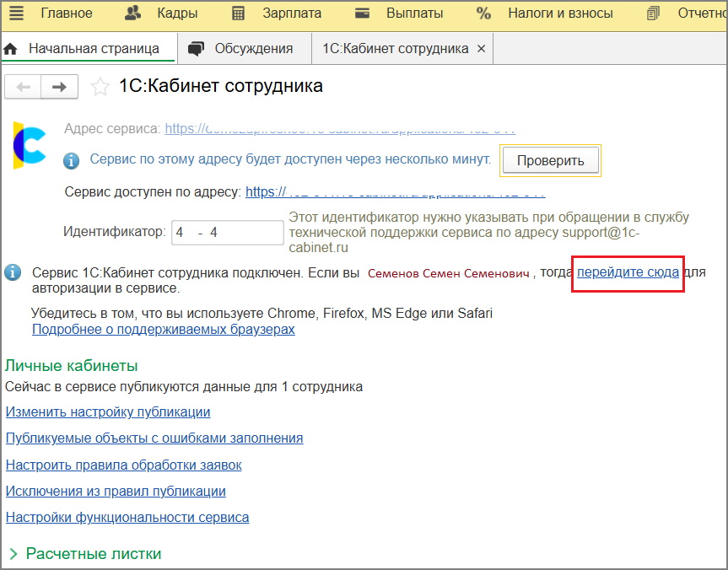
Task: Click the home icon on Начальная страница
Action: tap(10, 49)
